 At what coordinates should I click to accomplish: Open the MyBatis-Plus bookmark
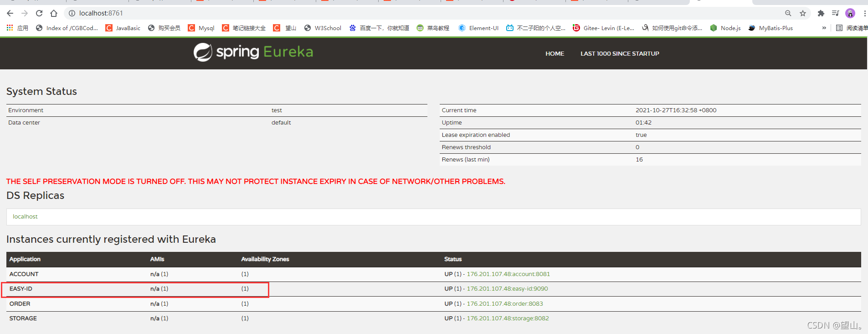(x=770, y=28)
